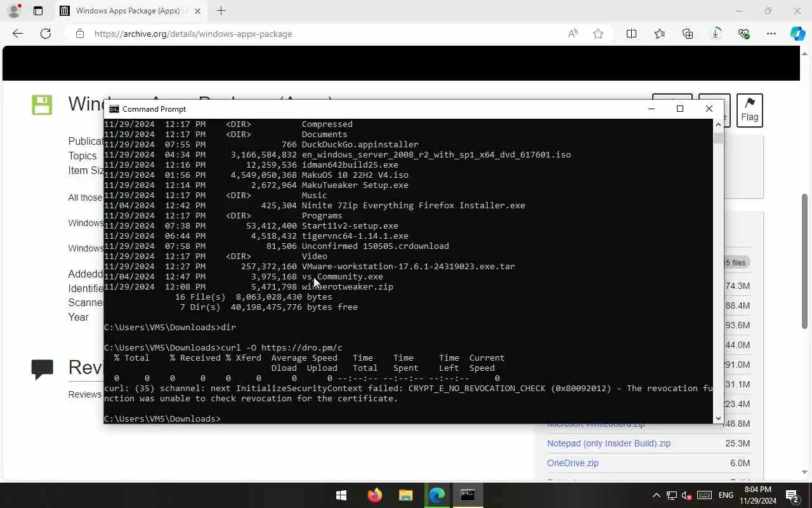Click the archive item floppy disk icon

tap(42, 105)
